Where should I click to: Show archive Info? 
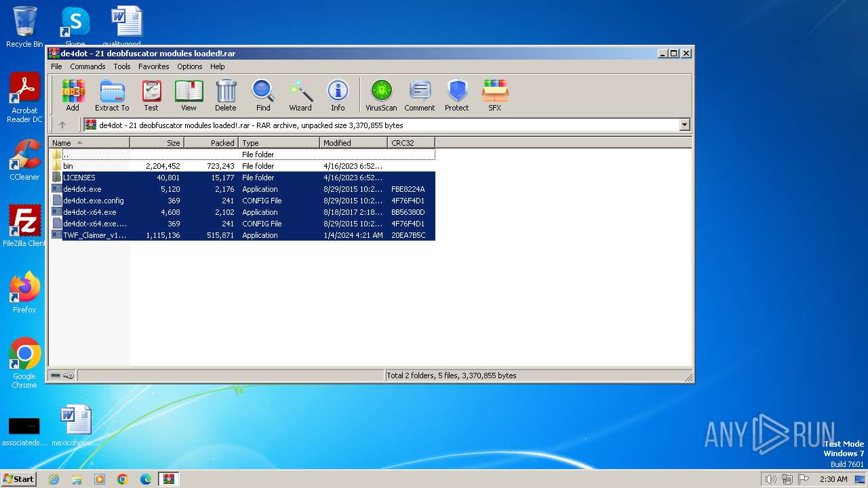(x=338, y=96)
